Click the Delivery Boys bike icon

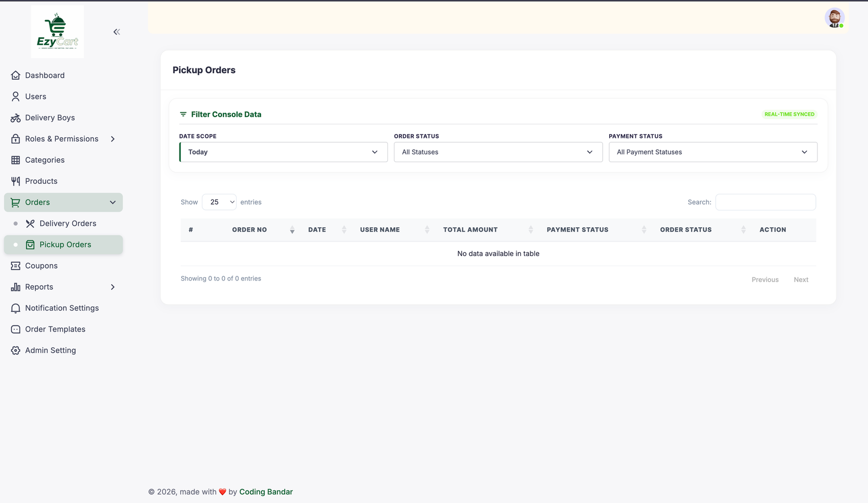coord(16,118)
